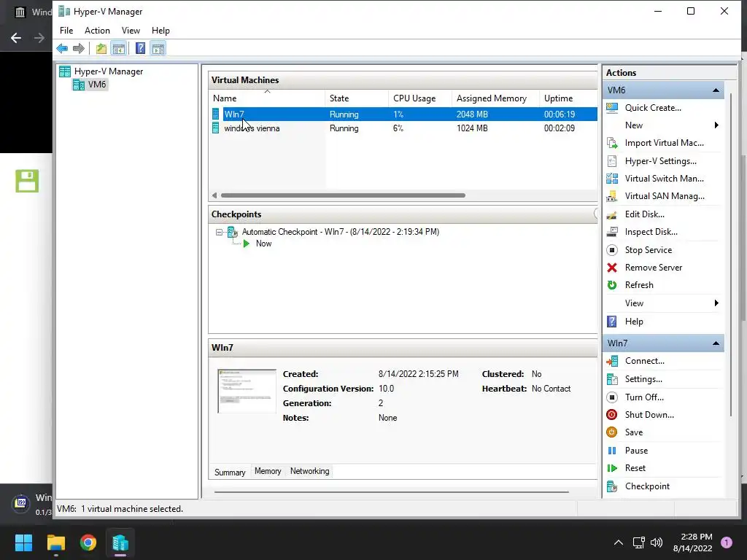Open Help in the VM6 actions
747x560 pixels.
[634, 322]
